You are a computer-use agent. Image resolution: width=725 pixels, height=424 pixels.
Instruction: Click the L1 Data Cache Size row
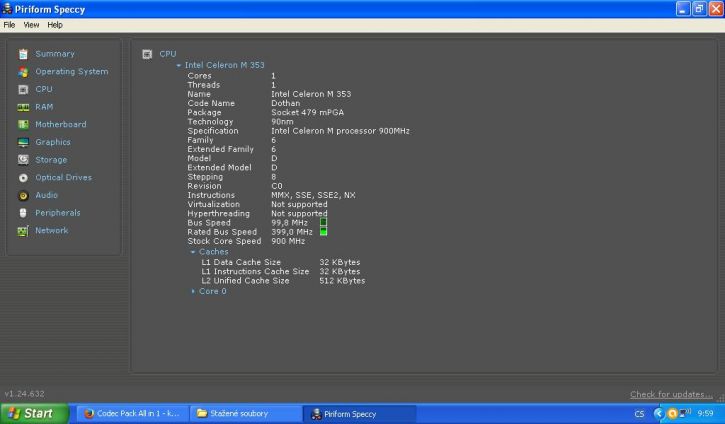(281, 262)
